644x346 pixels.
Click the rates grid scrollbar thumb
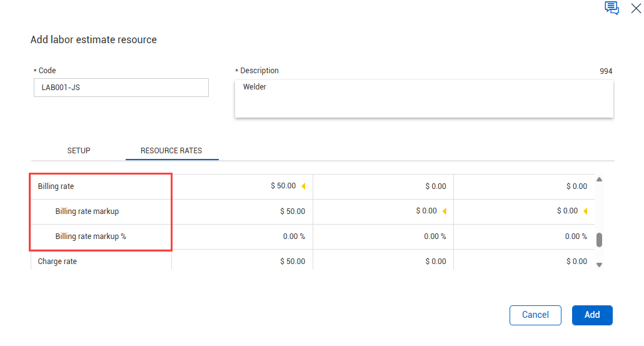599,240
